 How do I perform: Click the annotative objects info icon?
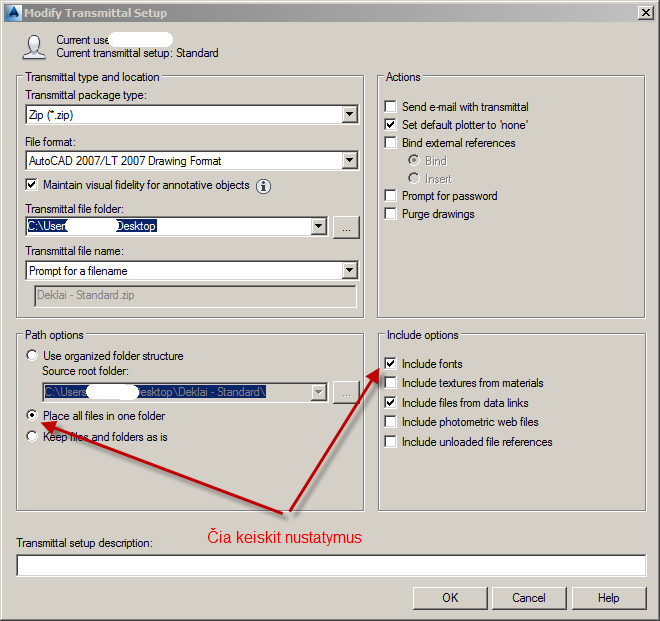(263, 186)
